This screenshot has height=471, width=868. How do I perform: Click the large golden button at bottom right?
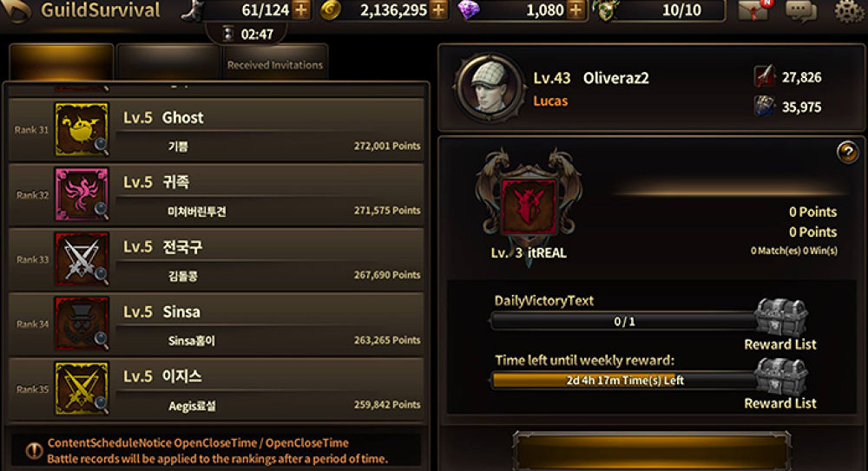(x=652, y=450)
